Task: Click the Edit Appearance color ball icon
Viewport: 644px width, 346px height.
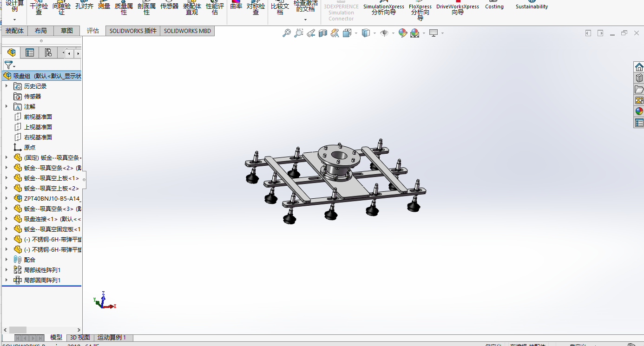Action: (403, 33)
